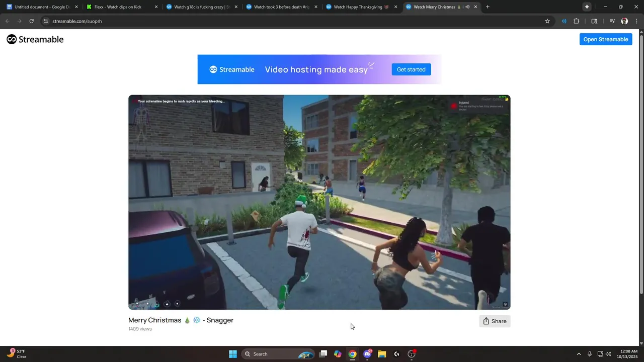Click the microphone icon in system tray

(590, 354)
